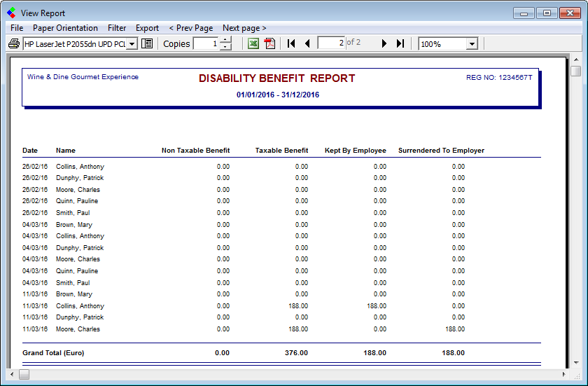Screen dimensions: 588x386
Task: Go to first page arrow
Action: click(x=291, y=44)
